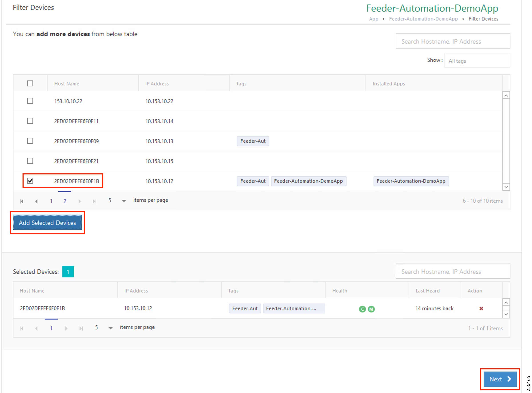This screenshot has width=532, height=393.
Task: Click the Next button
Action: (500, 379)
